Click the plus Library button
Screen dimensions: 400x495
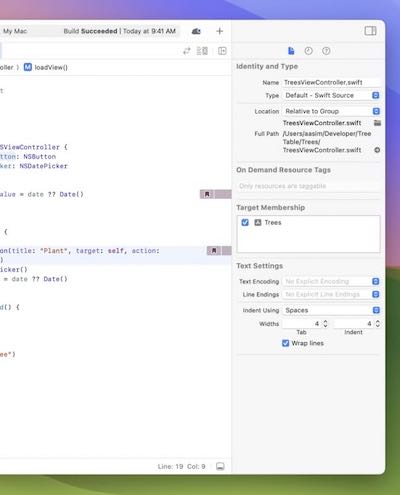pyautogui.click(x=219, y=31)
